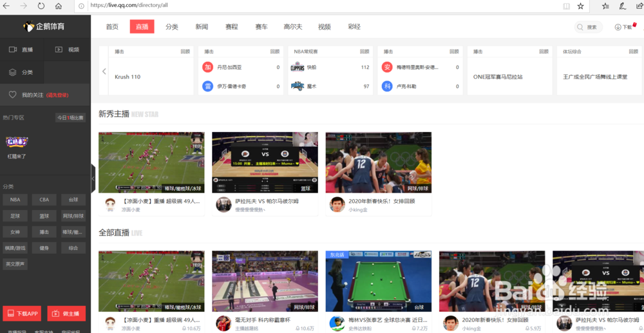Click the site info icon in address bar
Screen dimensions: 644x333
81,6
